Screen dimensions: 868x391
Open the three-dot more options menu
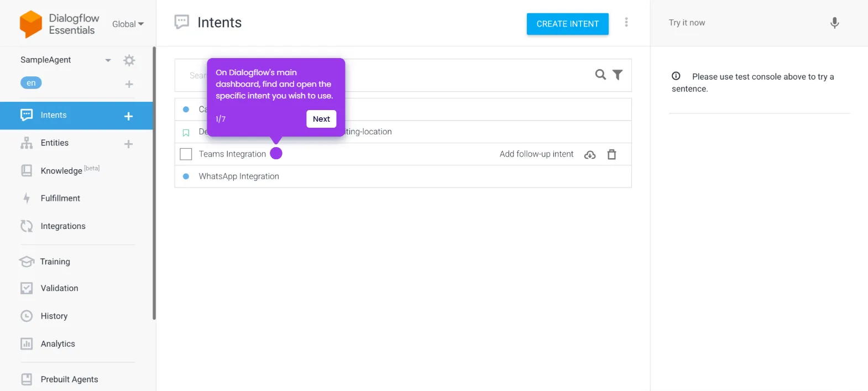626,22
